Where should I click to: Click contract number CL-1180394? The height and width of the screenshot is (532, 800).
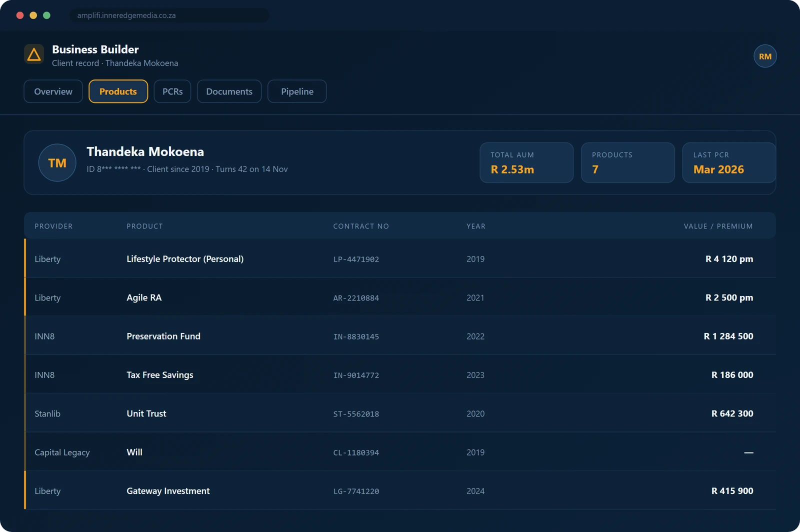(x=356, y=452)
